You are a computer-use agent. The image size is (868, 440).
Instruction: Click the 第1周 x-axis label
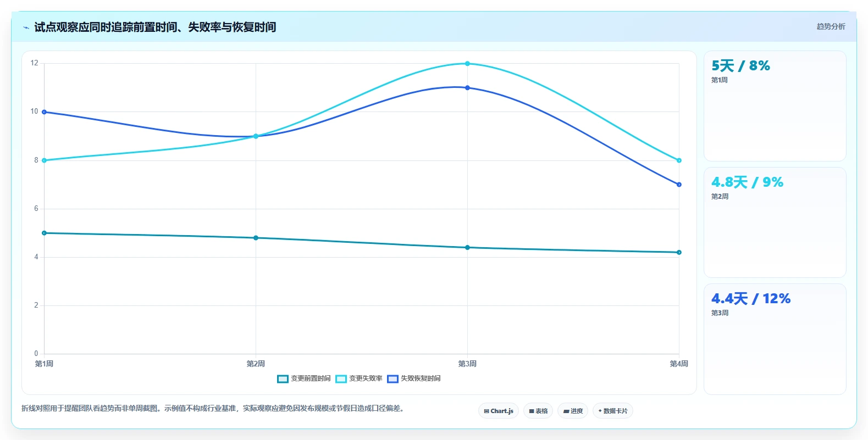point(44,364)
